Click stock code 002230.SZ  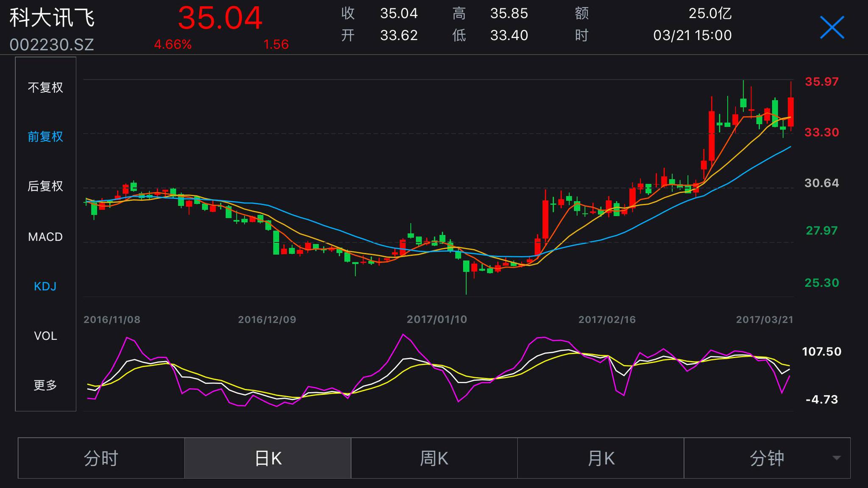[52, 44]
